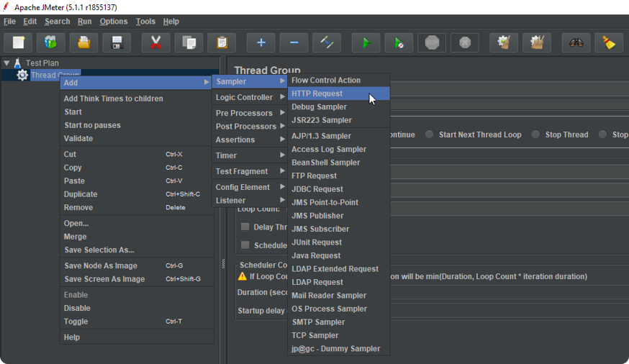Click the Thread Group gear icon in tree
Screen dimensions: 629x364
click(22, 75)
